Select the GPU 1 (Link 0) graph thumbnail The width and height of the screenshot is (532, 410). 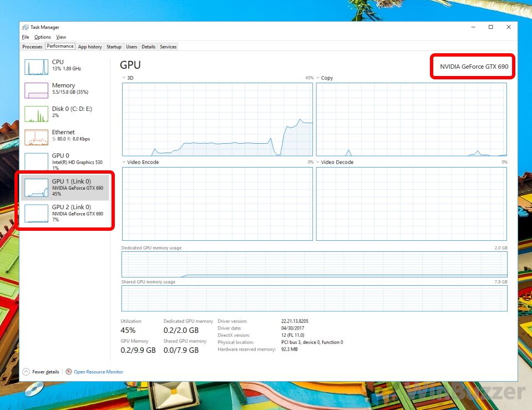36,188
